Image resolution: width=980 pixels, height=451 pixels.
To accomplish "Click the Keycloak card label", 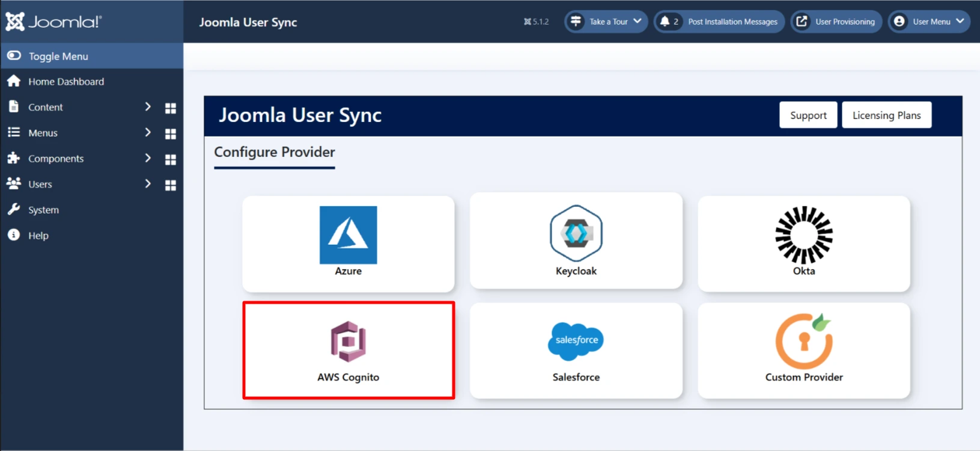I will tap(576, 271).
